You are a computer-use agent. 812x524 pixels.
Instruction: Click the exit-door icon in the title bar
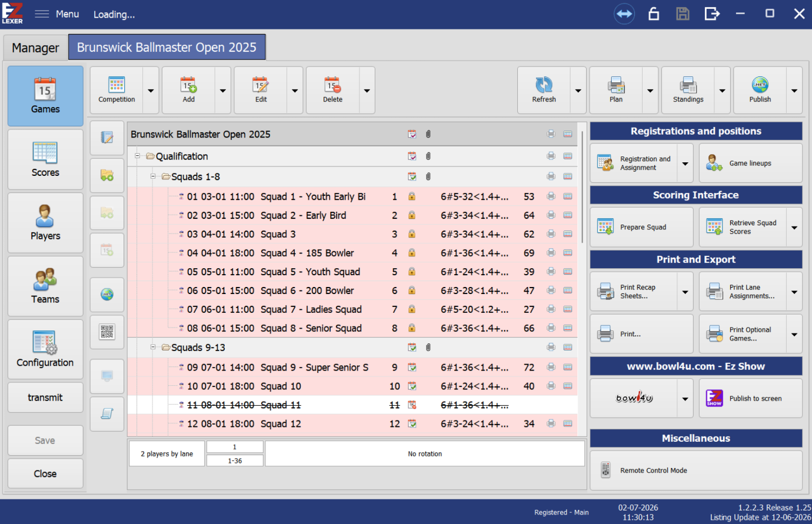click(712, 14)
